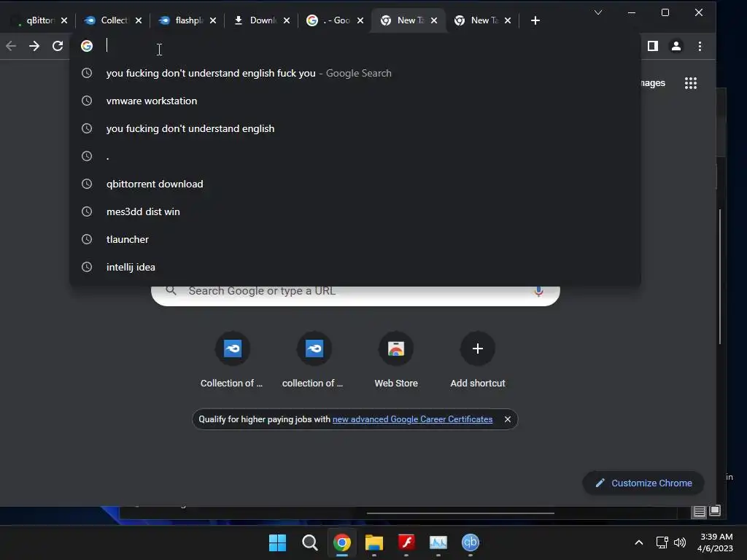The image size is (747, 560).
Task: Start voice search with the microphone icon
Action: (x=538, y=291)
